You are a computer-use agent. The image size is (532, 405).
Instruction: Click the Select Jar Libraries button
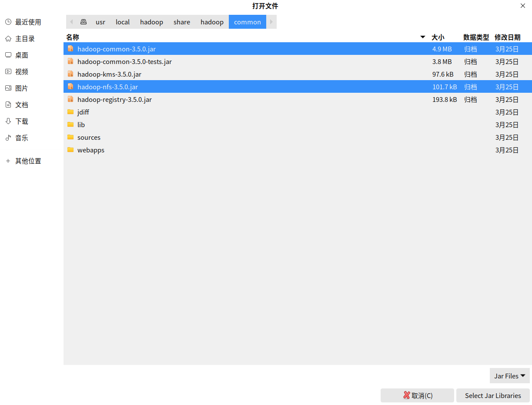(x=493, y=395)
